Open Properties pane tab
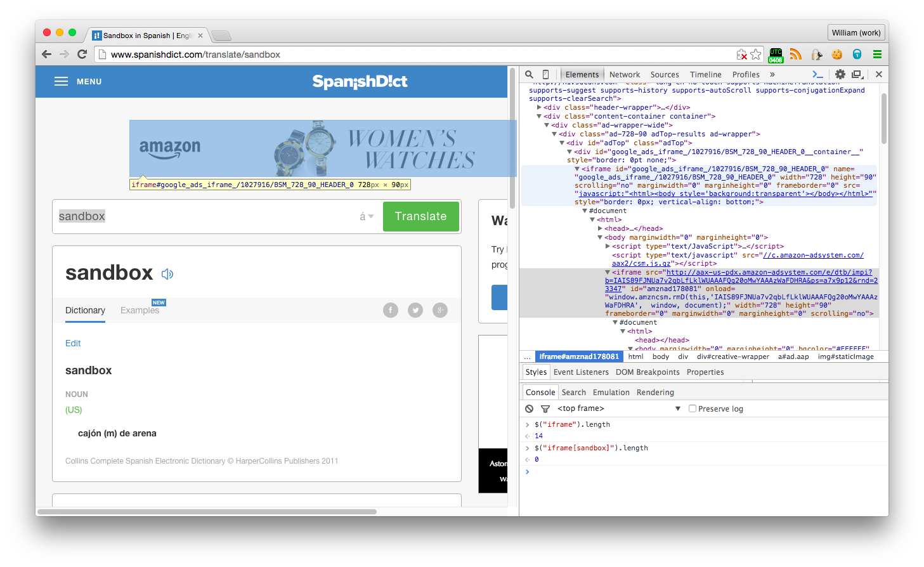The height and width of the screenshot is (567, 924). (x=705, y=372)
